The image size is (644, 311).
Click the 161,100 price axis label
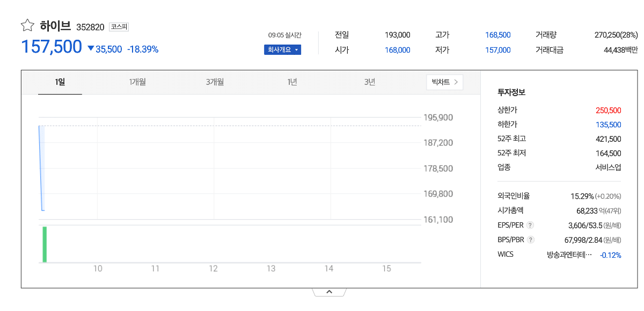[x=439, y=220]
